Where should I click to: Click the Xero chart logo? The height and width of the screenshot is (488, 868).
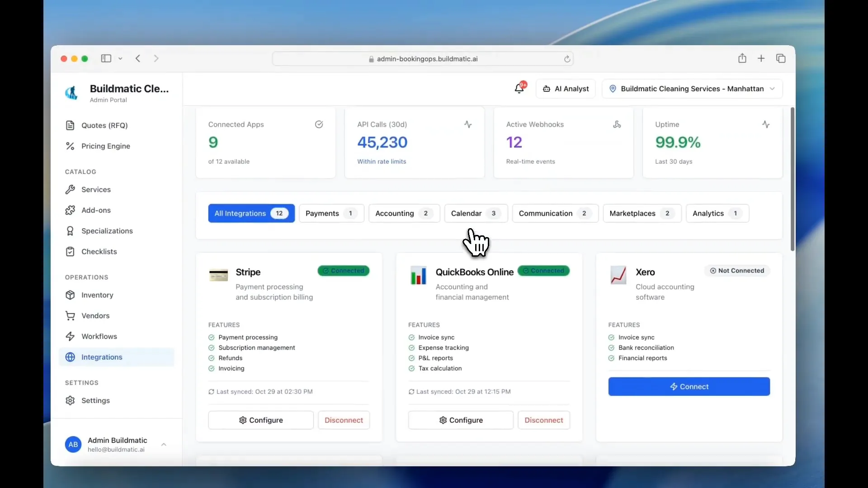coord(618,275)
